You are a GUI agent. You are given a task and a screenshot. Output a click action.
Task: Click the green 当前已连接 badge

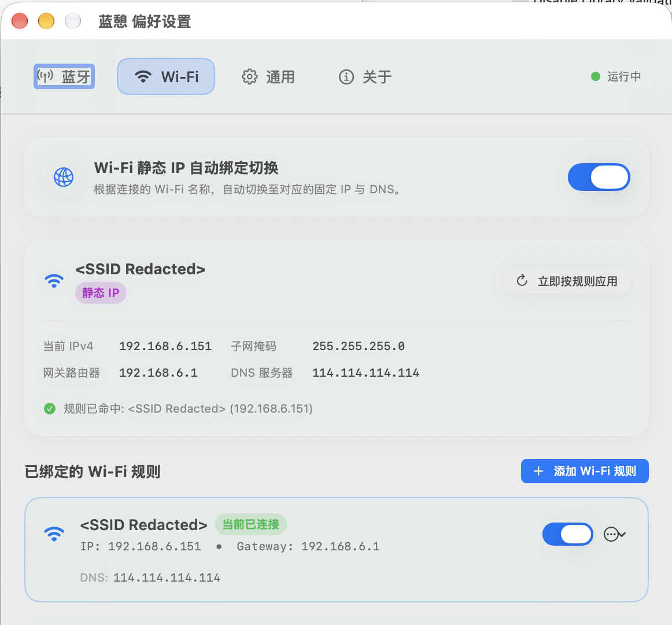click(x=251, y=524)
